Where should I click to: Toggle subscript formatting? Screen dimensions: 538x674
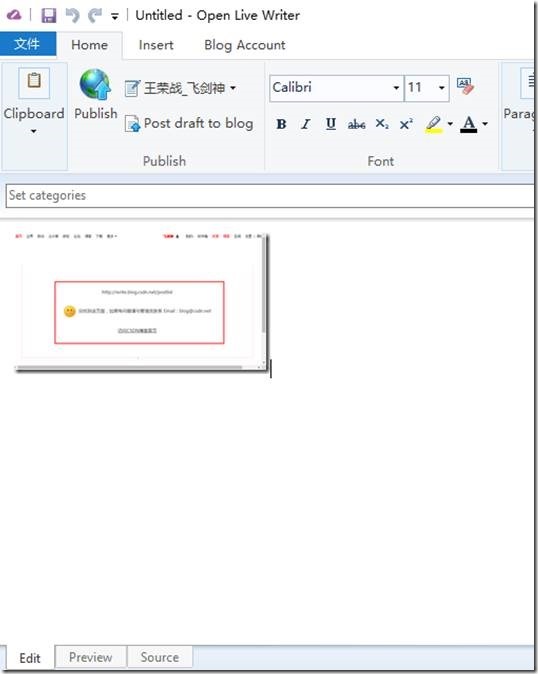382,124
